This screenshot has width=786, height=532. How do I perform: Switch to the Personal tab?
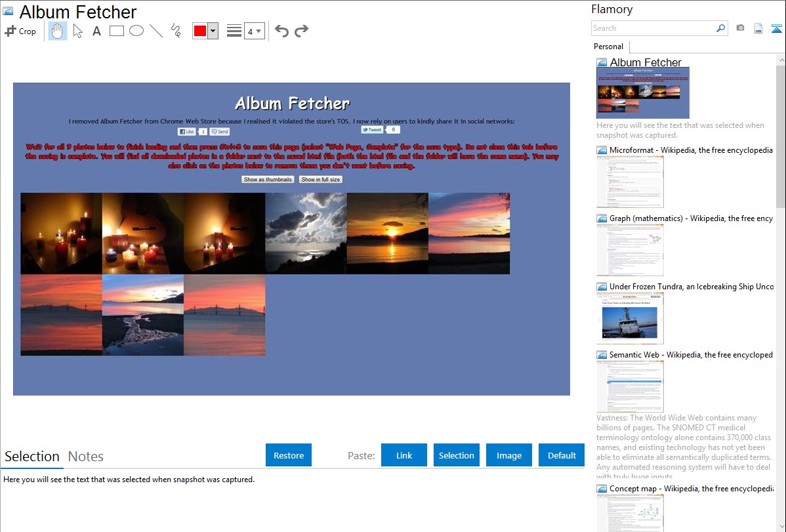coord(609,47)
